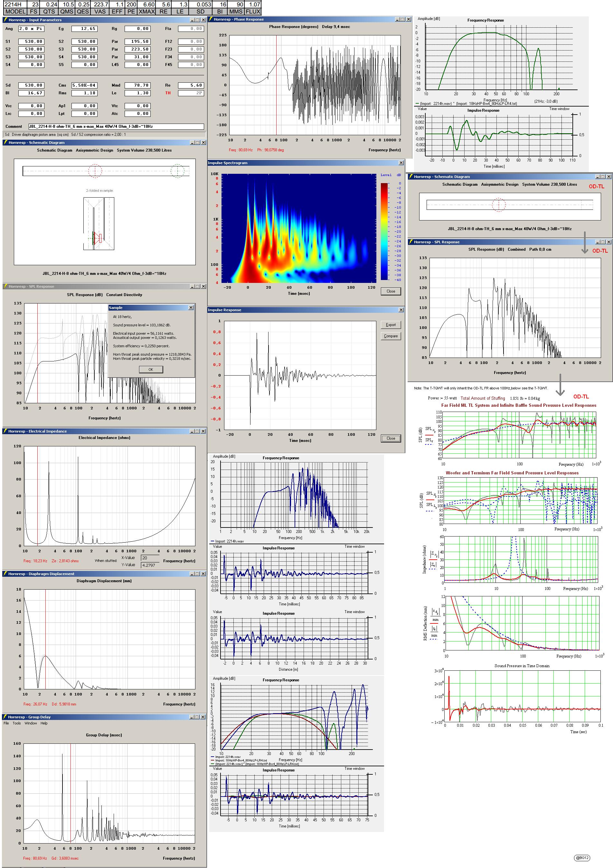
Task: Click the Ang field showing 2,0 x Pi
Action: (31, 29)
